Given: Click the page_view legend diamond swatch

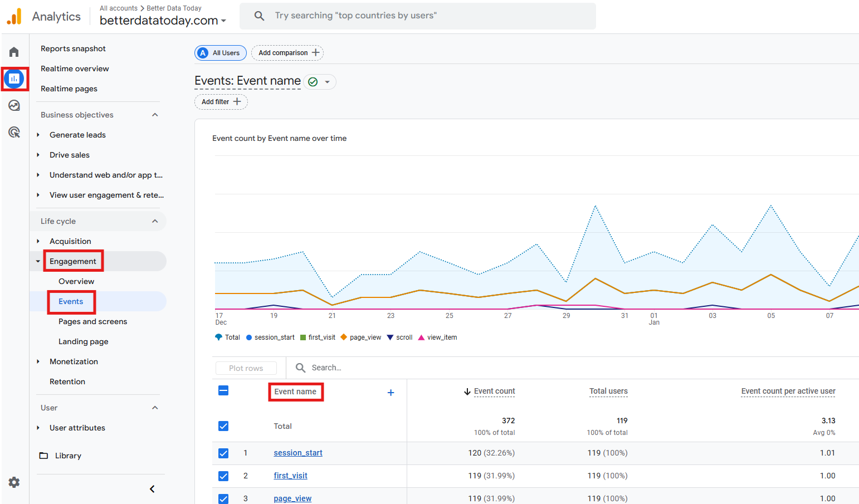Looking at the screenshot, I should pyautogui.click(x=344, y=337).
